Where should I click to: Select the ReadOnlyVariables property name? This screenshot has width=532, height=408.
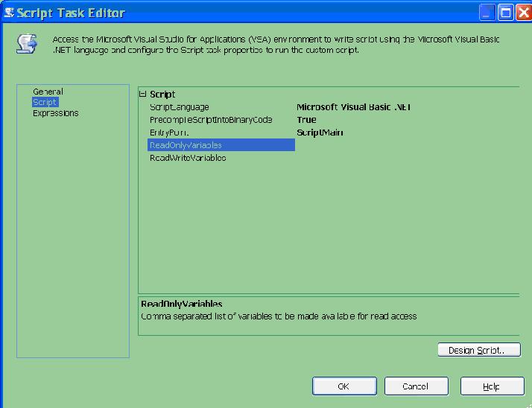[x=221, y=145]
